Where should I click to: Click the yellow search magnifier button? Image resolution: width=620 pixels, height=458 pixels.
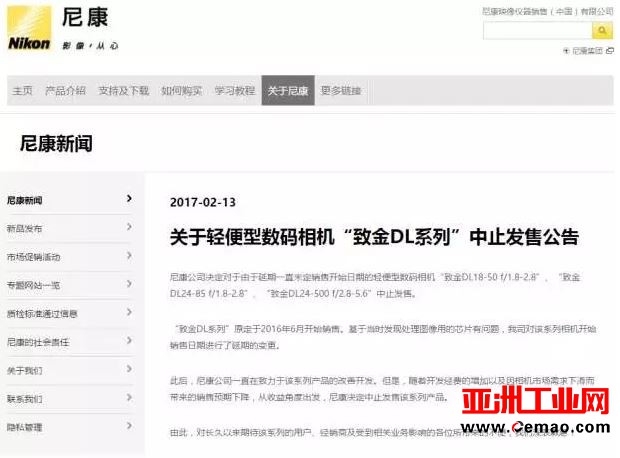coord(602,30)
